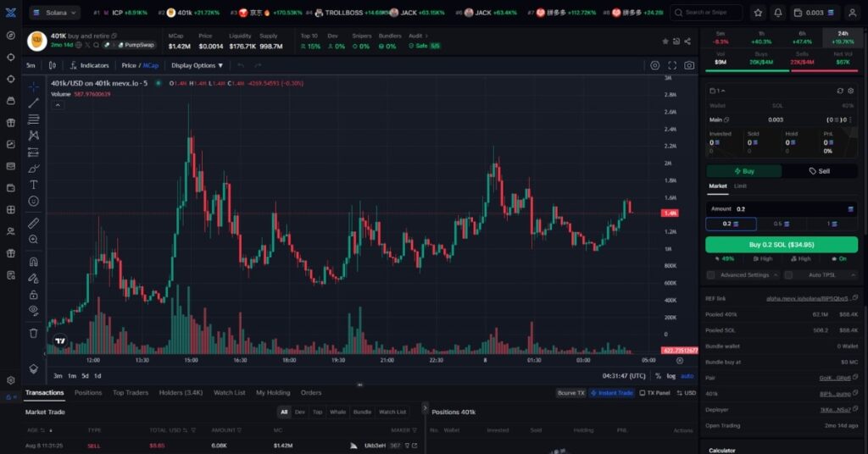This screenshot has width=868, height=454.
Task: Open the candlestick chart type selector
Action: tap(52, 65)
